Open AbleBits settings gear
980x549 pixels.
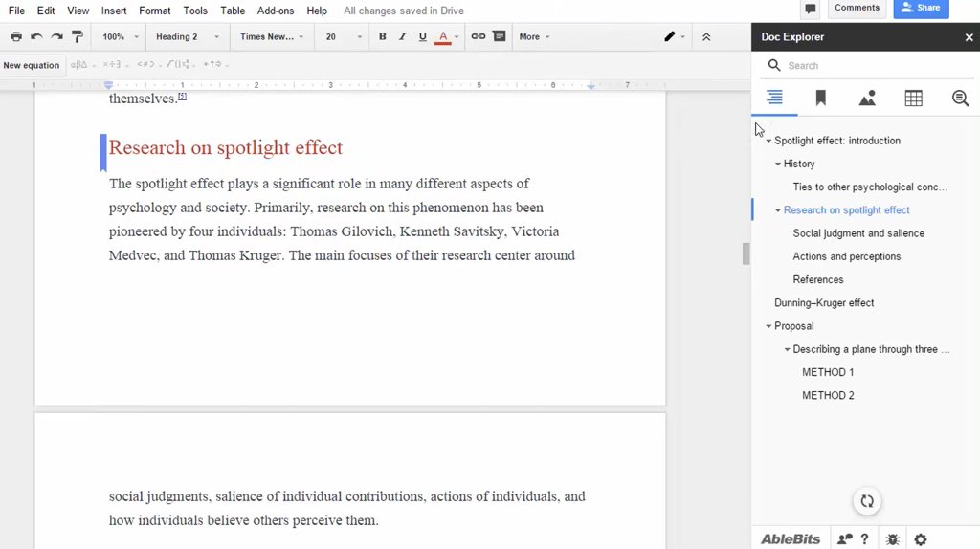(x=921, y=539)
